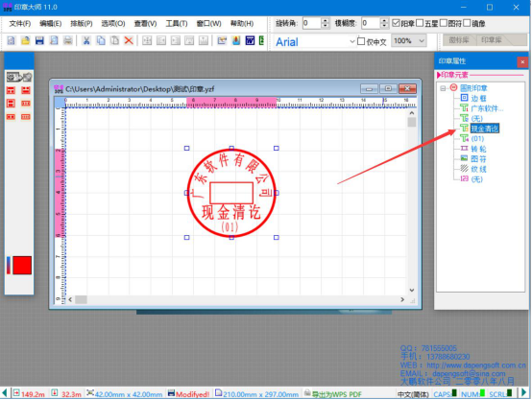Click the blue W Word export icon

[x=250, y=41]
